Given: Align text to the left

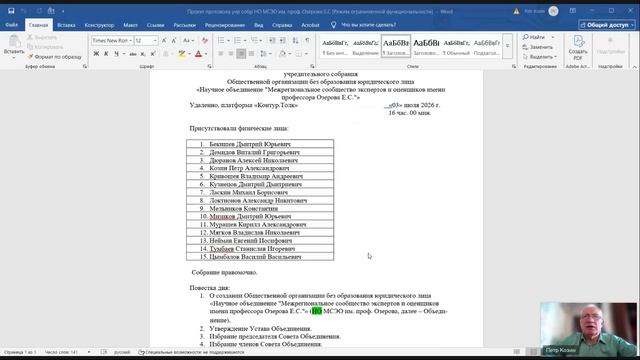Looking at the screenshot, I should pyautogui.click(x=221, y=54).
